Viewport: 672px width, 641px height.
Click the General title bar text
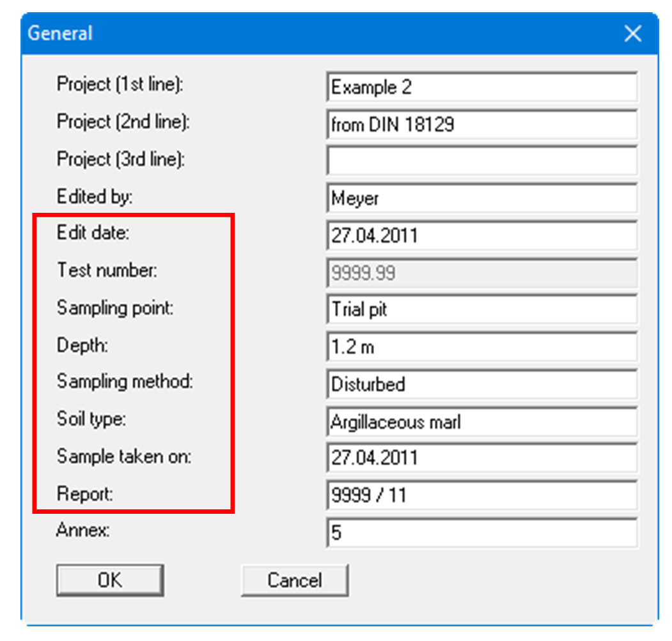pos(61,34)
